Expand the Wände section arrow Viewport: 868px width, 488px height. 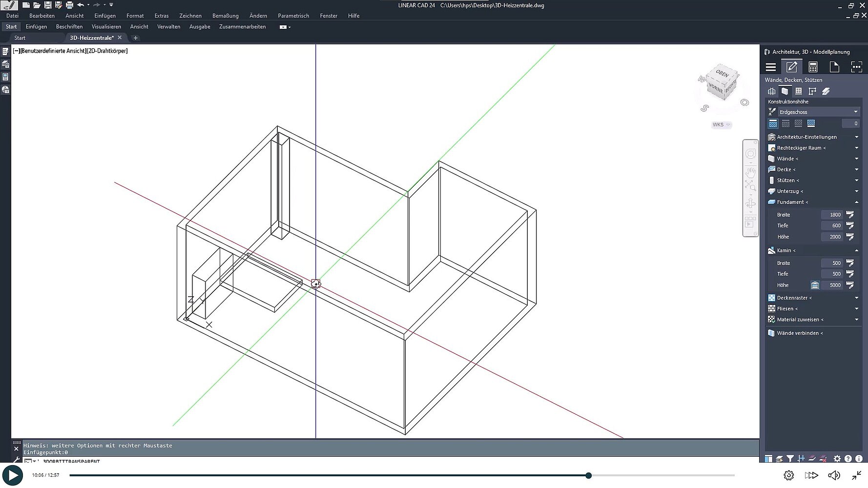point(856,159)
